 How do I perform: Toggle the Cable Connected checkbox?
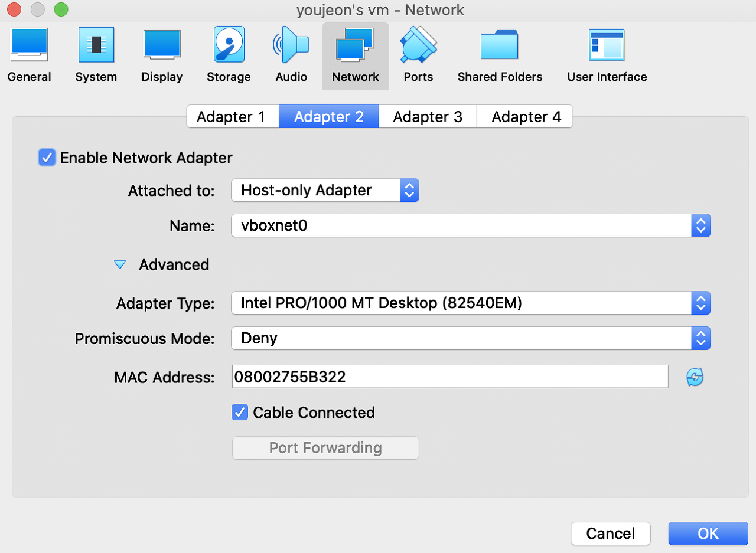(239, 412)
